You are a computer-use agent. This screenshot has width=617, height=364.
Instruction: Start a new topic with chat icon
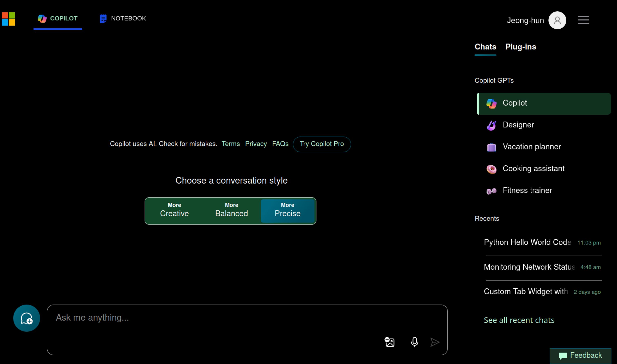(x=27, y=318)
